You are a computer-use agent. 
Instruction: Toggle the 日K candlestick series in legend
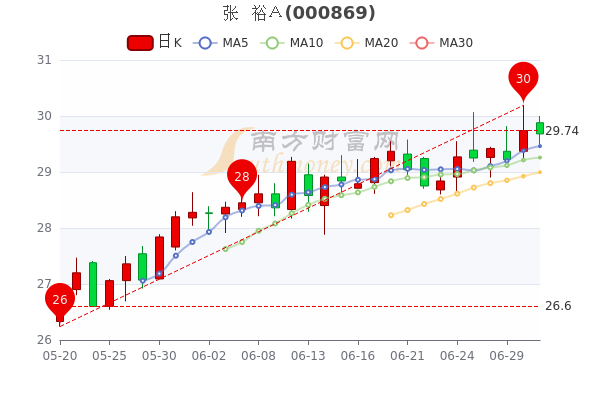tap(154, 42)
